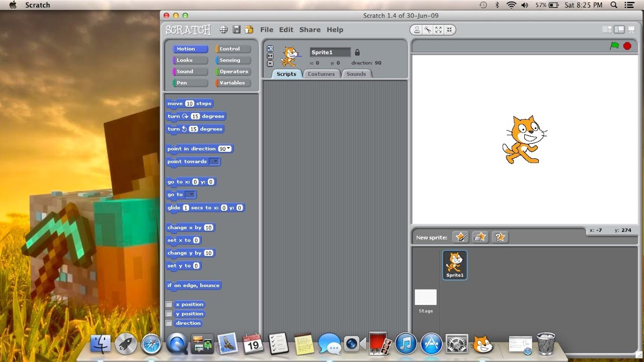Screen dimensions: 644x362
Task: Click the Sprite1 name field
Action: [330, 52]
